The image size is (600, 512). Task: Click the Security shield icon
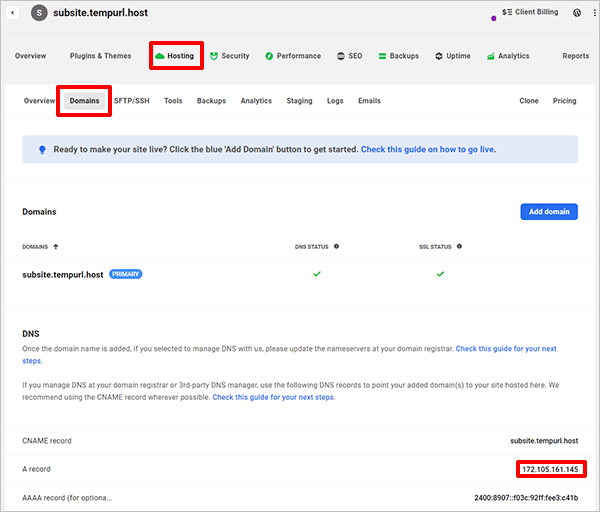point(214,56)
